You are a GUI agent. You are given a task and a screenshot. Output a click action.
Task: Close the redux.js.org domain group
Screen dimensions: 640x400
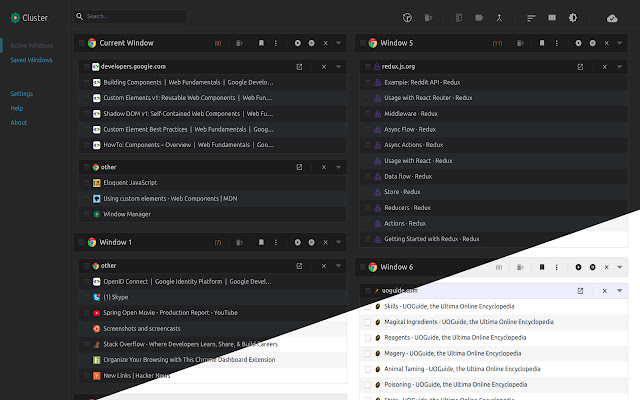[x=606, y=66]
